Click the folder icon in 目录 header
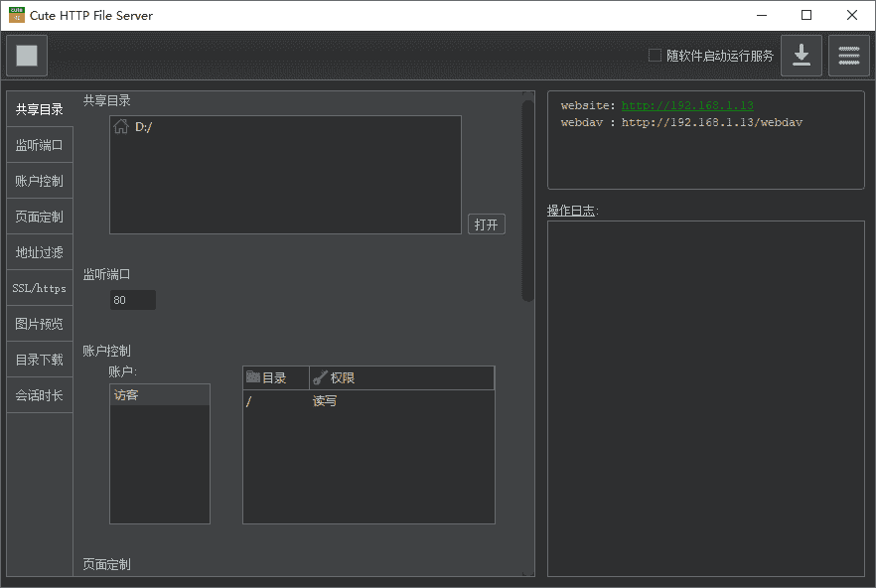Screen dimensions: 876x588 pos(253,377)
